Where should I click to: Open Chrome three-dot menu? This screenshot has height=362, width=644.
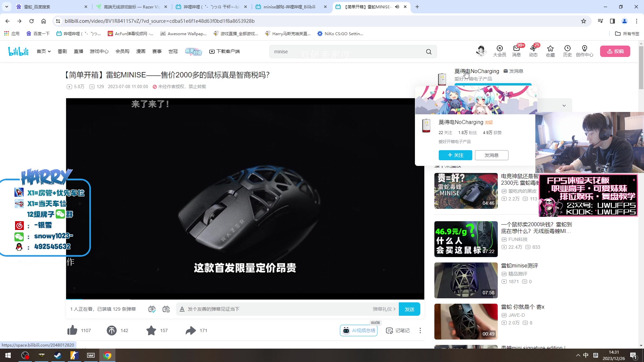coord(637,21)
